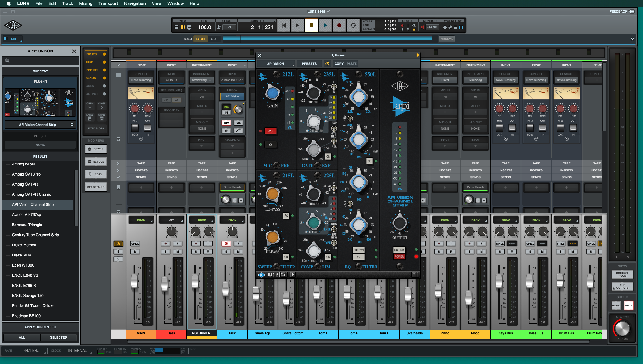643x364 pixels.
Task: Toggle API Vision plugin power icon
Action: tap(327, 64)
